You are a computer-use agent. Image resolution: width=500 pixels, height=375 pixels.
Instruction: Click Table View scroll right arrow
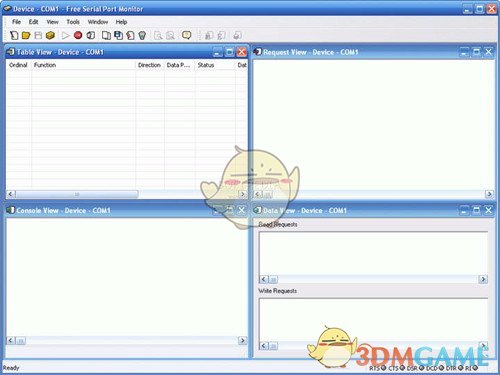(x=243, y=194)
